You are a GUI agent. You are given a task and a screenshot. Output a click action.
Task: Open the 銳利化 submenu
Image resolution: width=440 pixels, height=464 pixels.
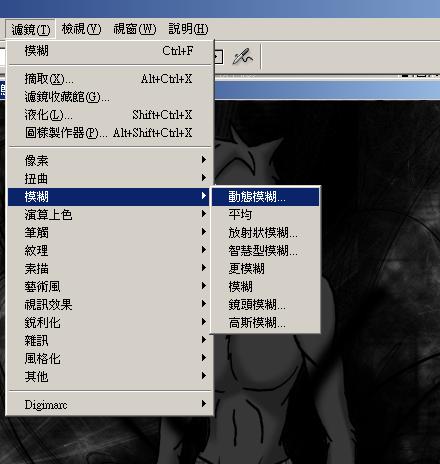coord(110,323)
